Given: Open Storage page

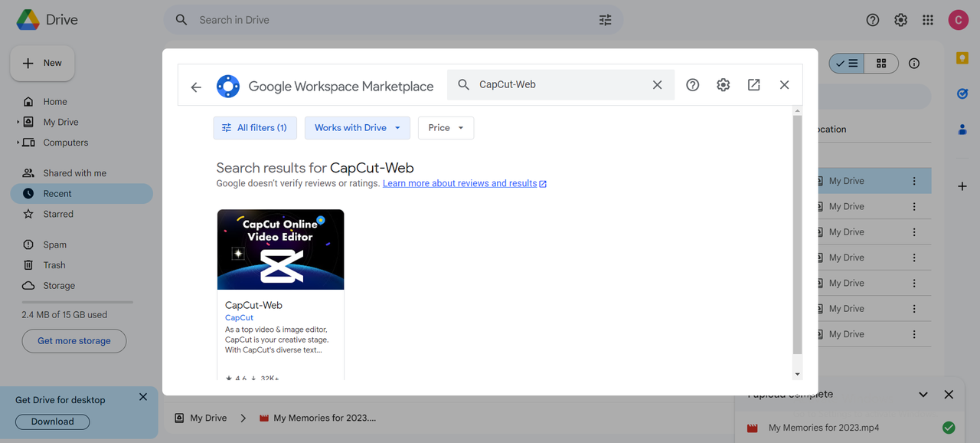Looking at the screenshot, I should tap(59, 286).
